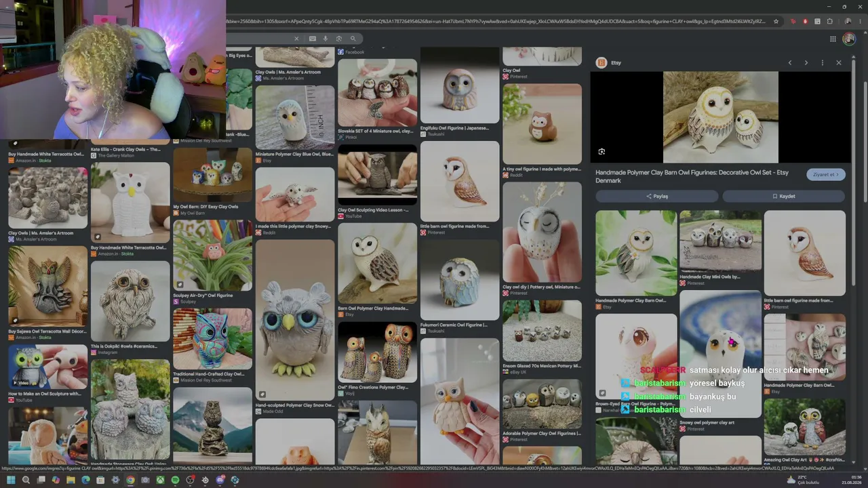Open the Handmade Polymer Clay Barn Owl Figurines title
Image resolution: width=868 pixels, height=488 pixels.
point(692,176)
